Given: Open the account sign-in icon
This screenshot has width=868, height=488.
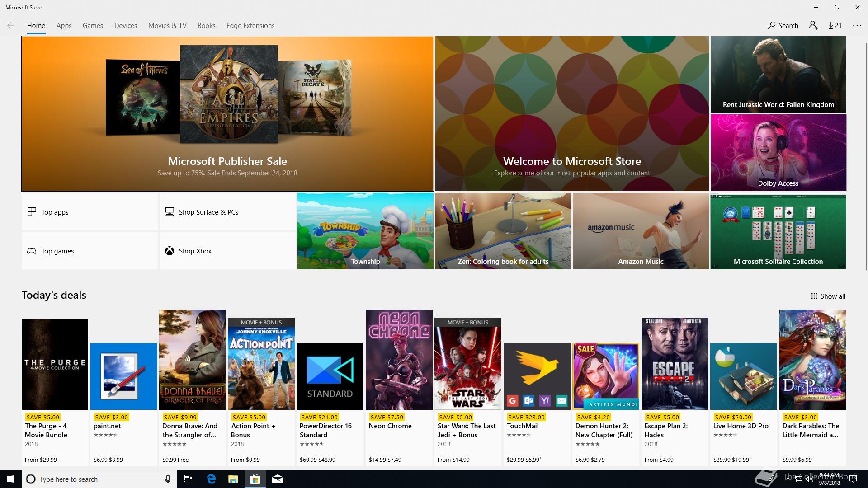Looking at the screenshot, I should pyautogui.click(x=813, y=25).
